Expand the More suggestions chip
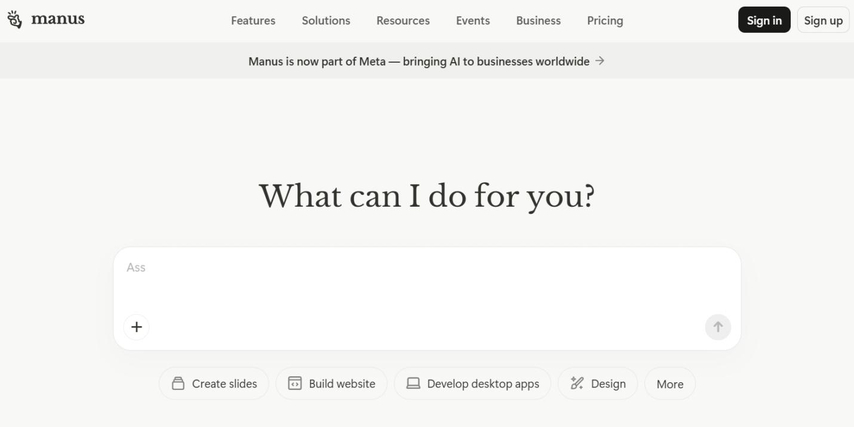Screen dimensions: 854x427 point(670,383)
